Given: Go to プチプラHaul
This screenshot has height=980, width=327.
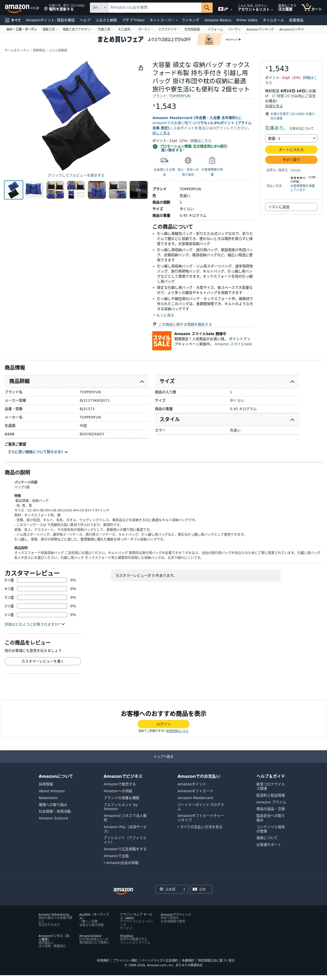Looking at the screenshot, I should click(133, 20).
